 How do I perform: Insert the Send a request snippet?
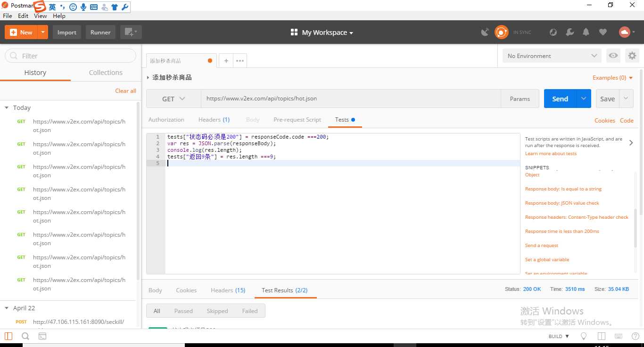[x=542, y=246]
